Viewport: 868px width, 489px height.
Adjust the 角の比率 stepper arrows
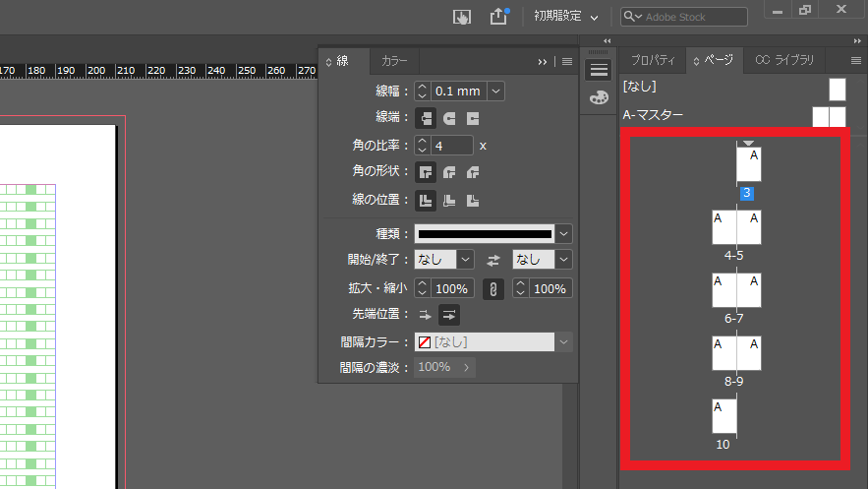tap(423, 146)
